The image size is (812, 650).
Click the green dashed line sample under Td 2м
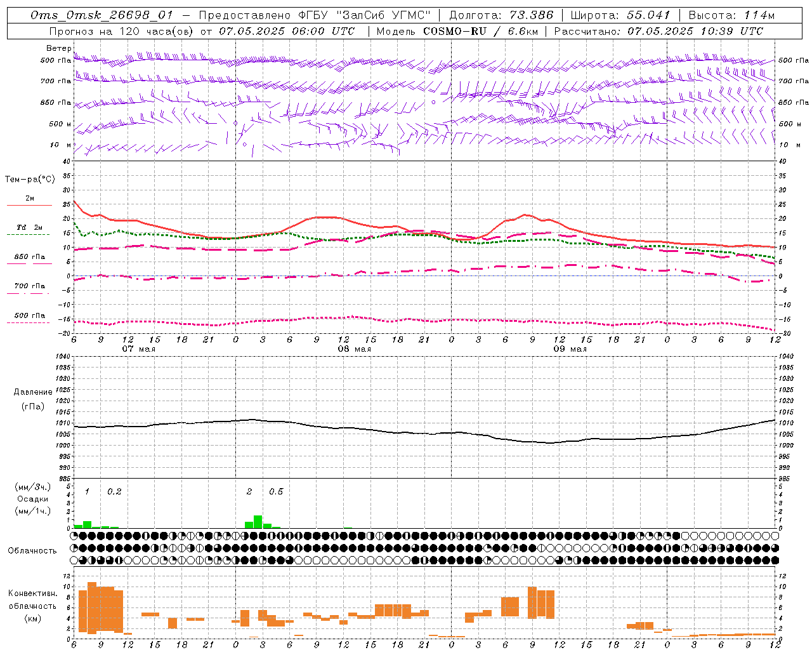click(28, 235)
